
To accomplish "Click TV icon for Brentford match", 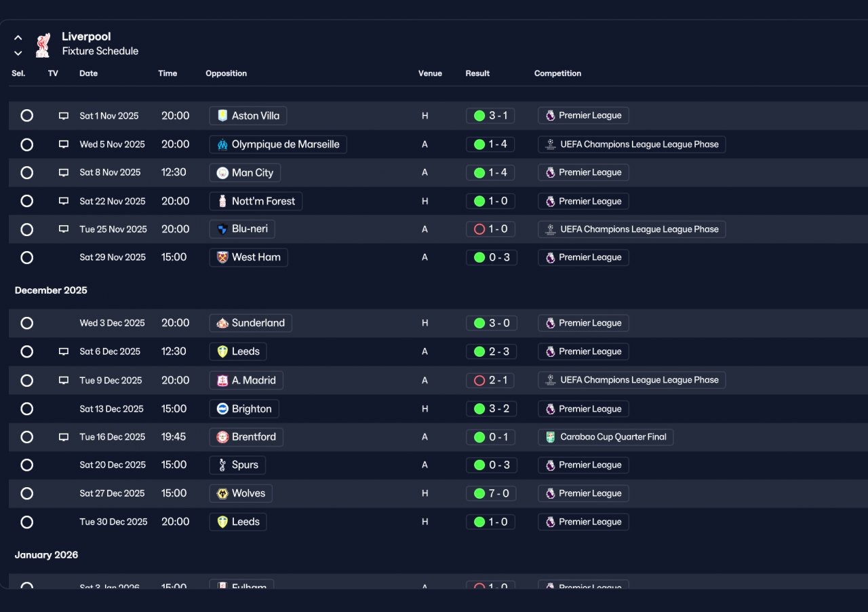I will click(x=64, y=437).
